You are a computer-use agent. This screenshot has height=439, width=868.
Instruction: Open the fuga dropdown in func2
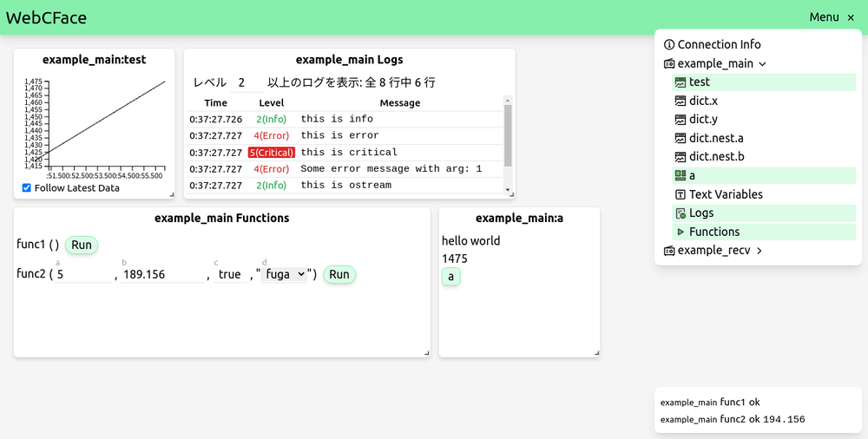coord(286,275)
